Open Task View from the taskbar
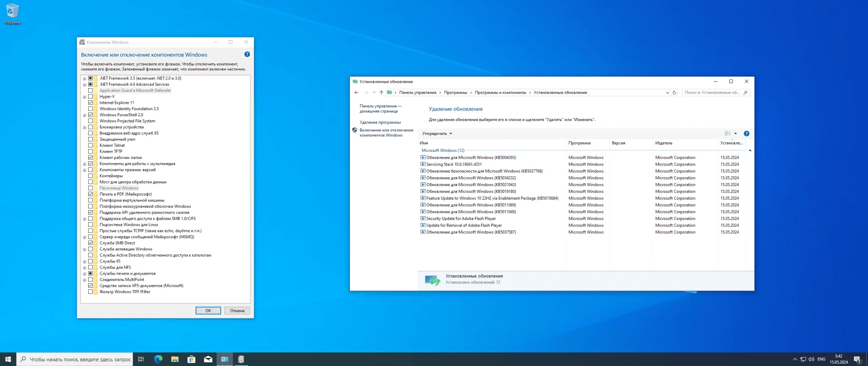The width and height of the screenshot is (868, 366). coord(141,359)
